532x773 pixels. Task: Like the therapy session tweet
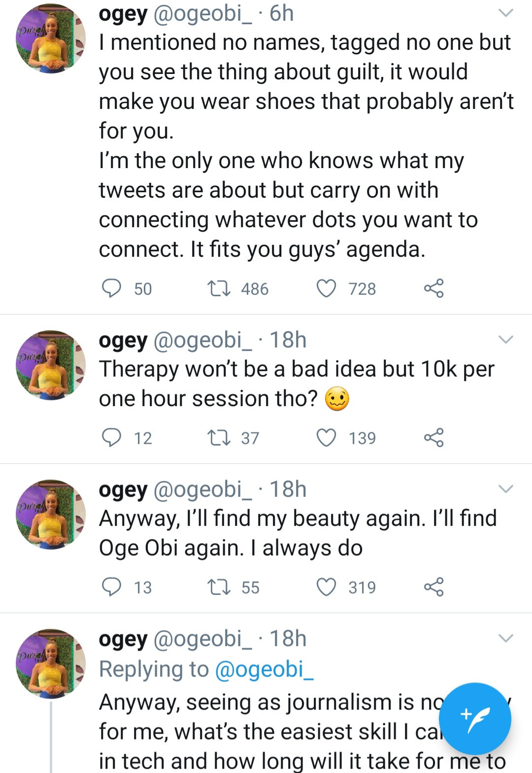[326, 438]
